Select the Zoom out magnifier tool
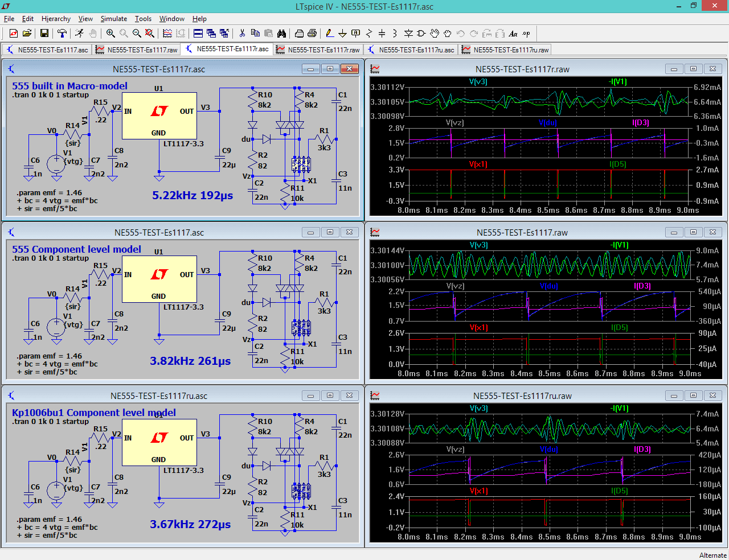The width and height of the screenshot is (729, 560). click(136, 34)
